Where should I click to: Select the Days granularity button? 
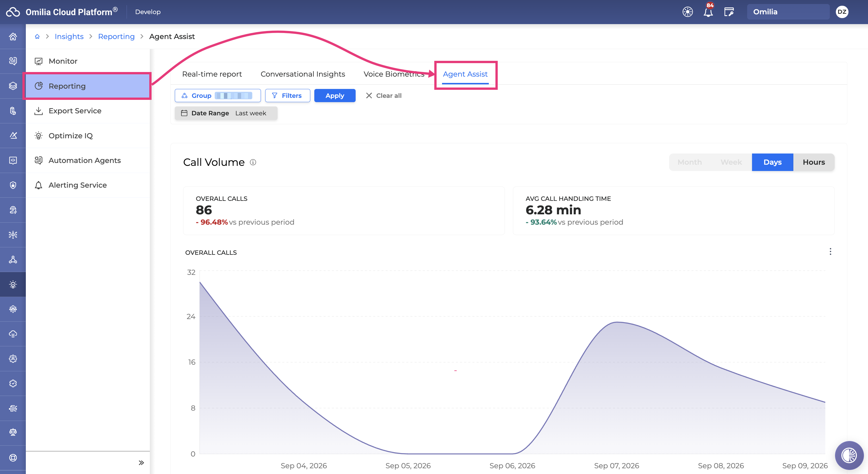coord(772,162)
